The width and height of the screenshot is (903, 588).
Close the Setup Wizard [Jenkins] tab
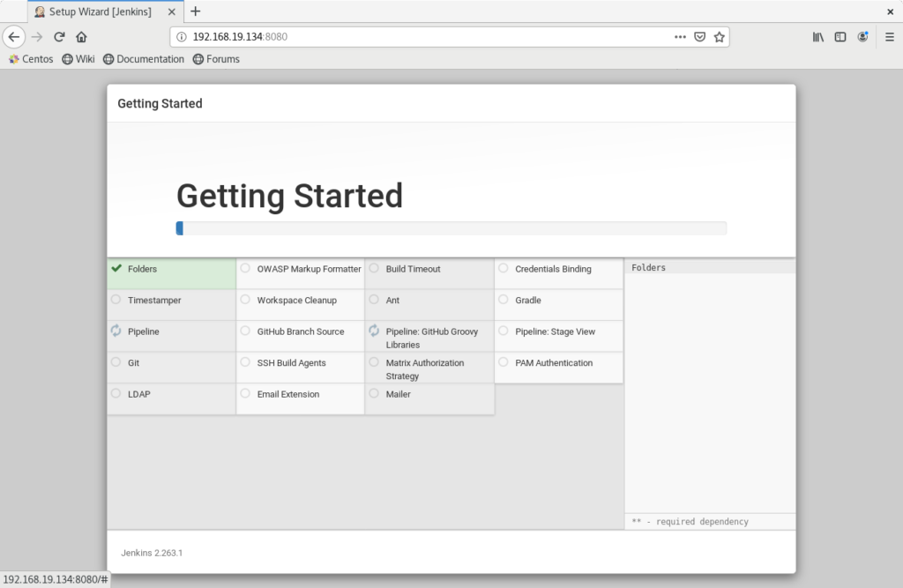point(172,11)
